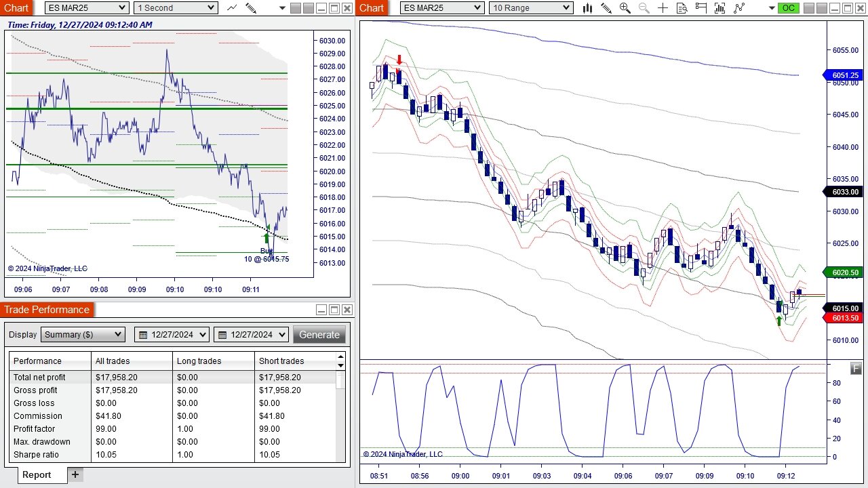Maximize the right chart window
This screenshot has width=868, height=488.
848,8
